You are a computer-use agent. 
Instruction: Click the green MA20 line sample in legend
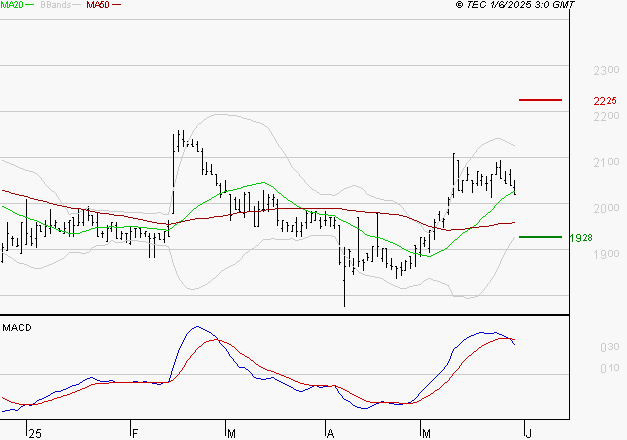(31, 5)
